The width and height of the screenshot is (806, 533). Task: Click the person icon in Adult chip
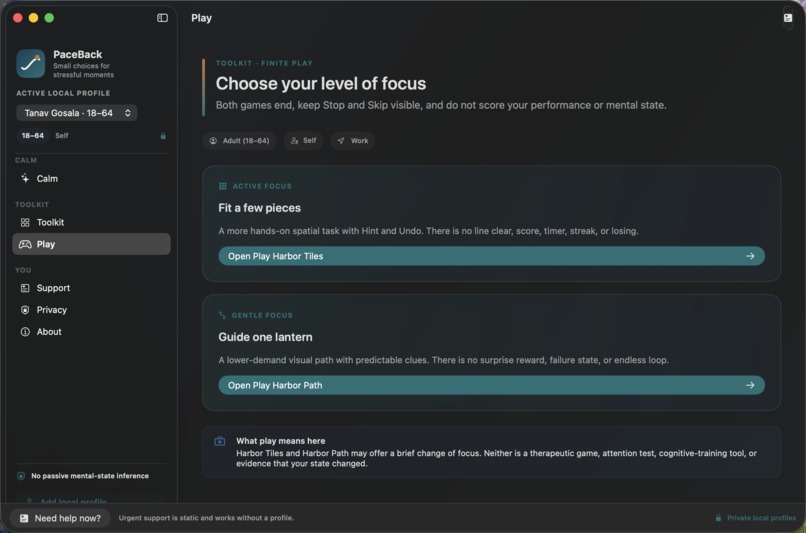pyautogui.click(x=213, y=140)
